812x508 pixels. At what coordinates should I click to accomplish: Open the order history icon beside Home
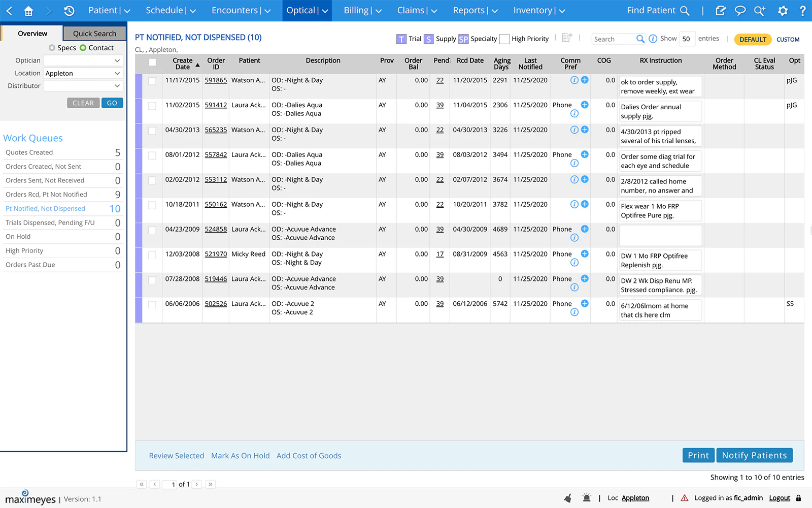coord(70,10)
